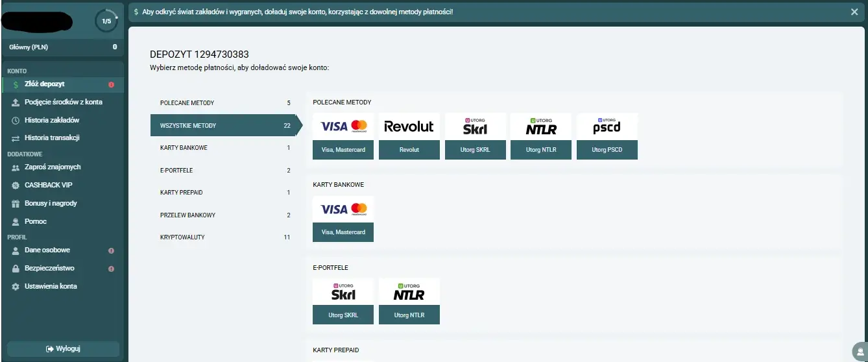The width and height of the screenshot is (868, 362).
Task: Click the clock icon beside Historia zakładów
Action: (x=16, y=121)
